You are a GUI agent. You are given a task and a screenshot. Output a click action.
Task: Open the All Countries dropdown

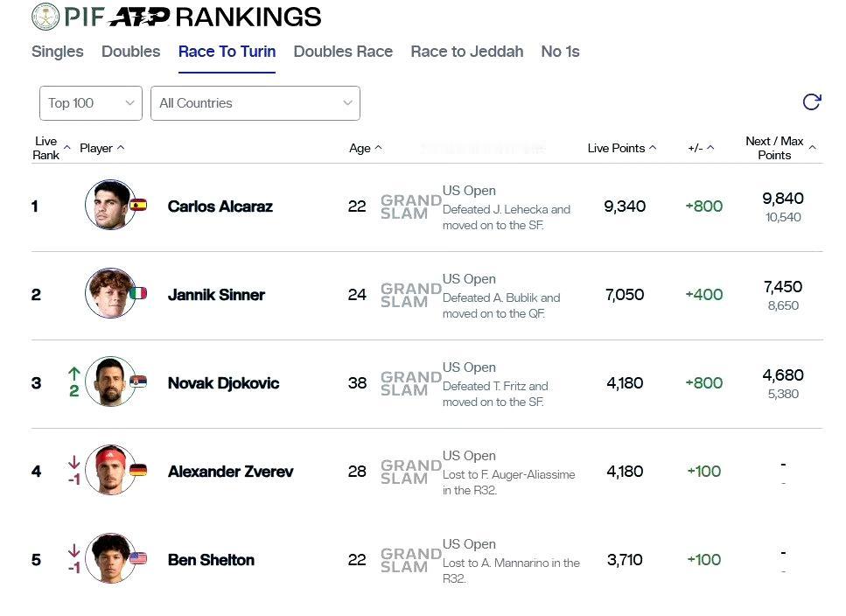click(255, 103)
